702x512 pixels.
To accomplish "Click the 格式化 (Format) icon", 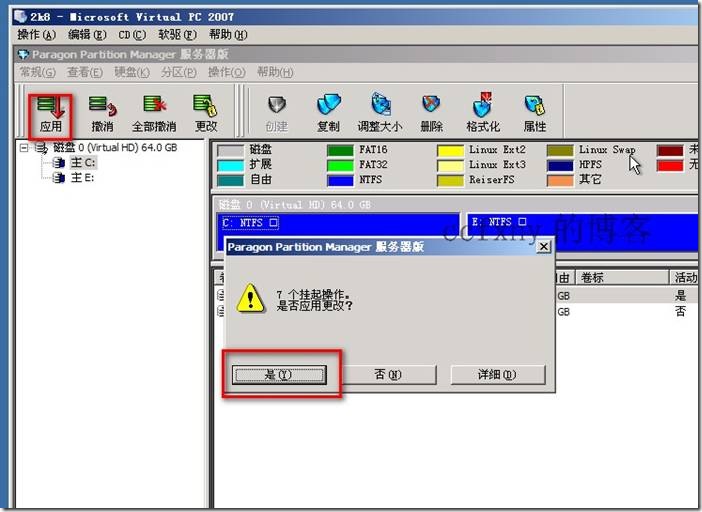I will pyautogui.click(x=483, y=104).
